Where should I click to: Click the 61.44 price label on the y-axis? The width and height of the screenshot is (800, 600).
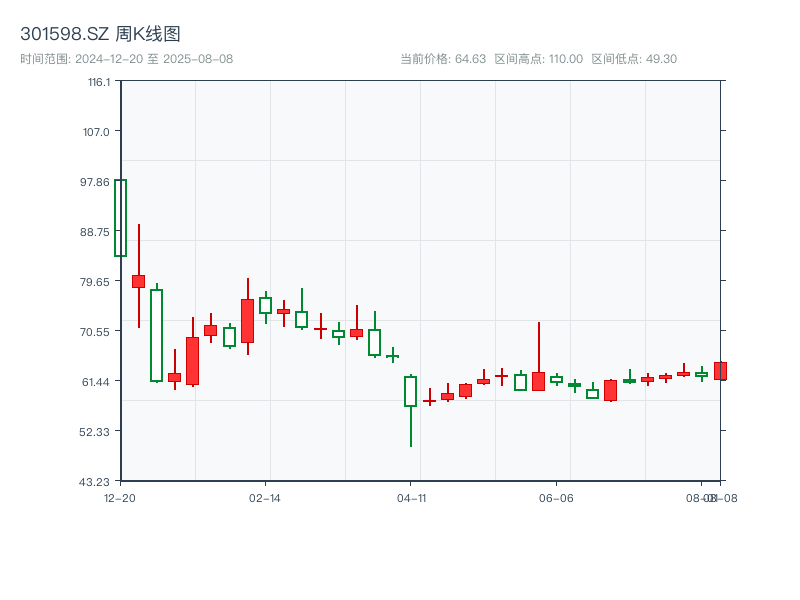pos(97,381)
